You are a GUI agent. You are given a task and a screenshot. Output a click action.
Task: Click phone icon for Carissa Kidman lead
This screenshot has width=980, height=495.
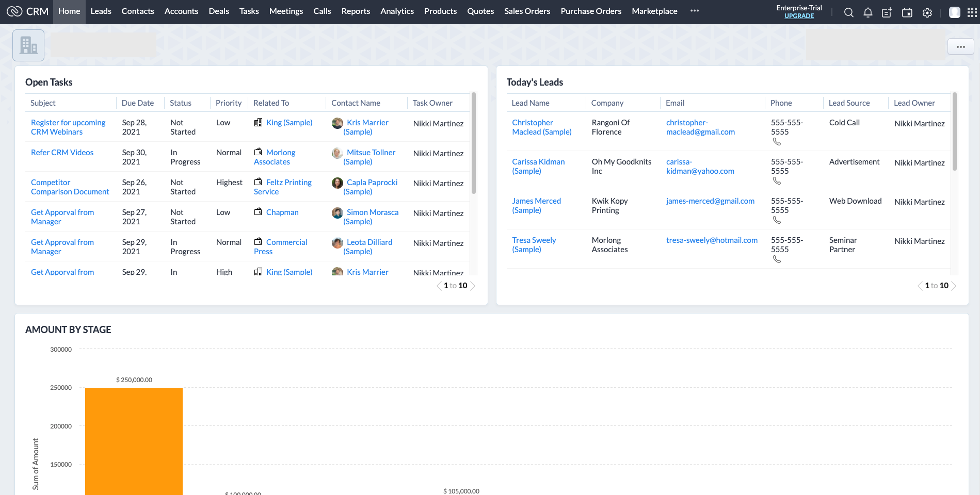[777, 181]
